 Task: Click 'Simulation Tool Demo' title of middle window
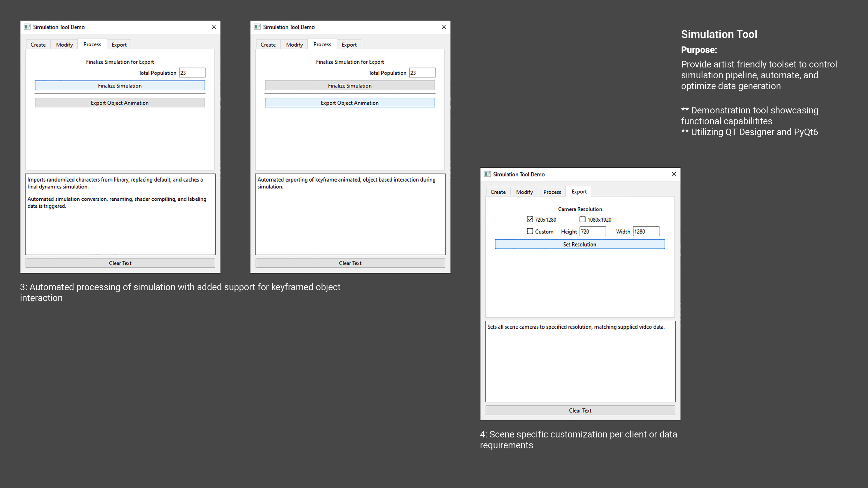pyautogui.click(x=289, y=27)
